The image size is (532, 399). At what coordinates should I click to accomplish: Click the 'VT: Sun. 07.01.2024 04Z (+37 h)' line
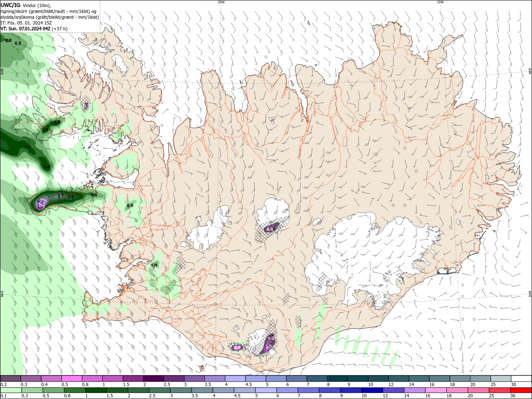coord(34,29)
